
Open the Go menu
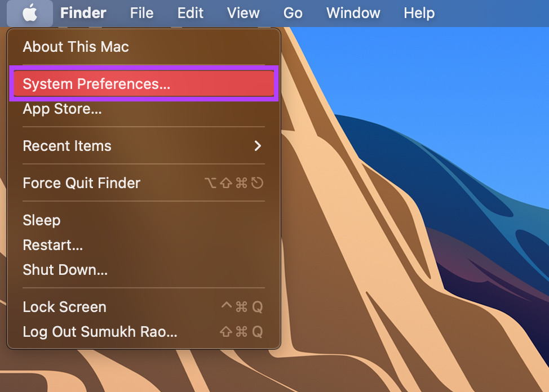pyautogui.click(x=293, y=14)
